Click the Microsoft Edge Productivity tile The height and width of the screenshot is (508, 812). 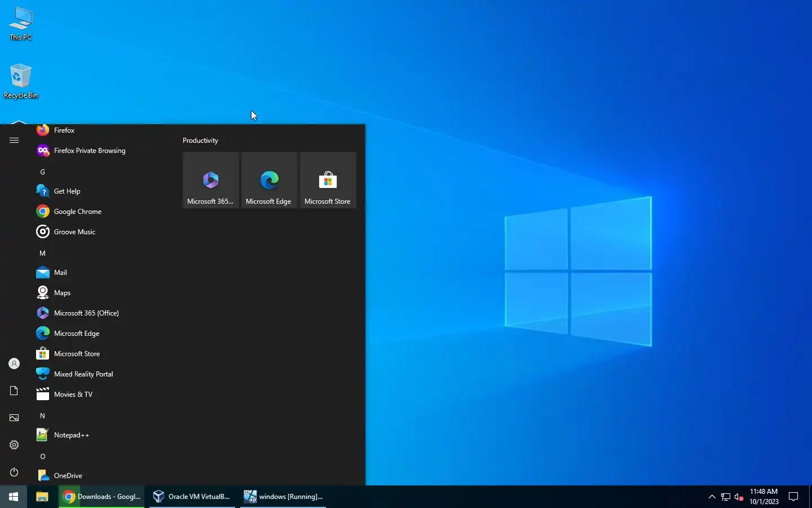[270, 180]
